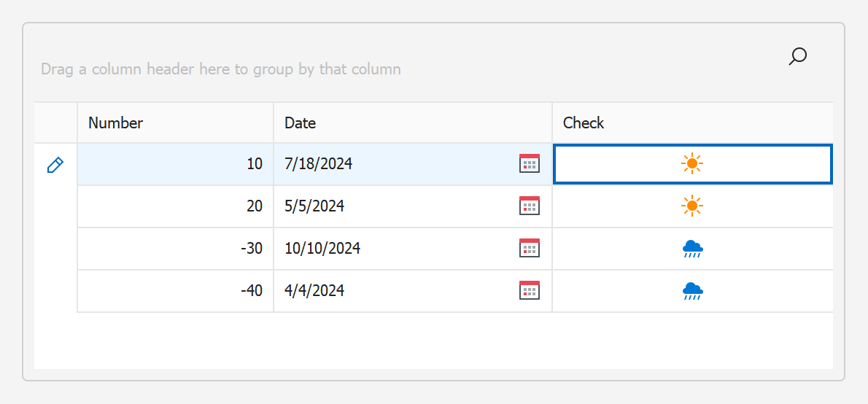Select the Number cell containing -30

175,249
